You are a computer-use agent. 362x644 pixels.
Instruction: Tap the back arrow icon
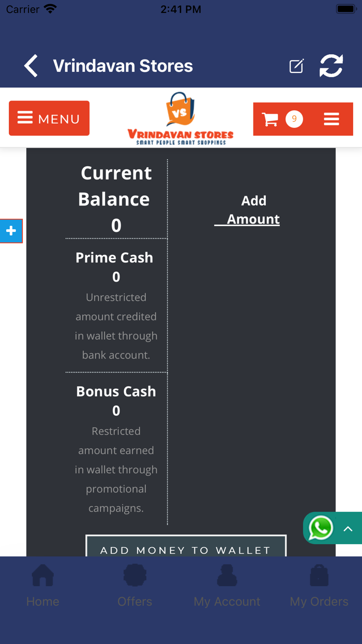31,66
